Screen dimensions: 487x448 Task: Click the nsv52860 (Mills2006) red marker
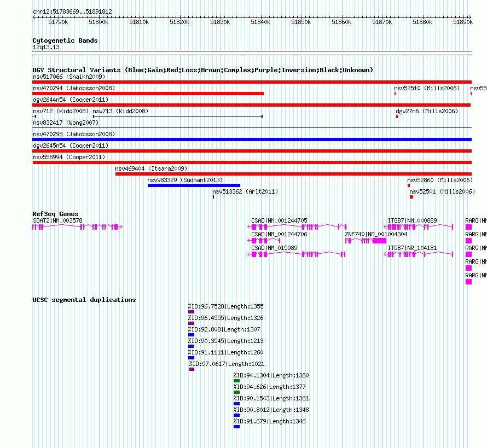[409, 185]
